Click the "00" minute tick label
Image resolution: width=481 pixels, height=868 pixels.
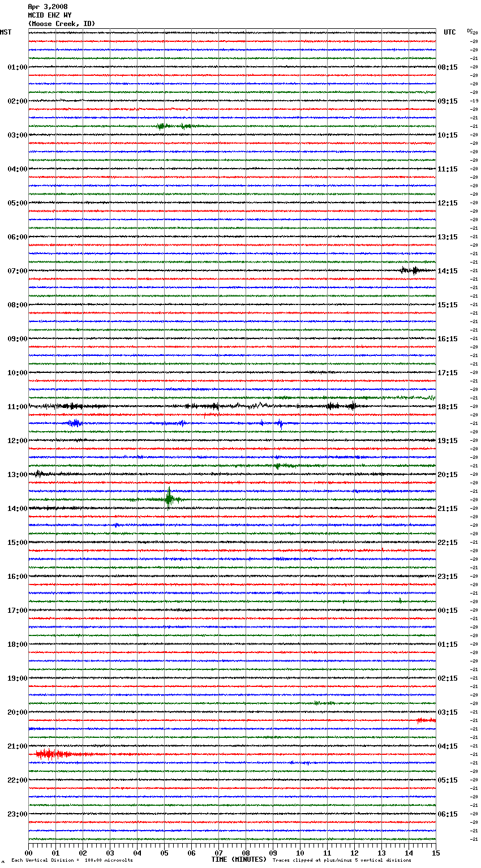point(28,853)
